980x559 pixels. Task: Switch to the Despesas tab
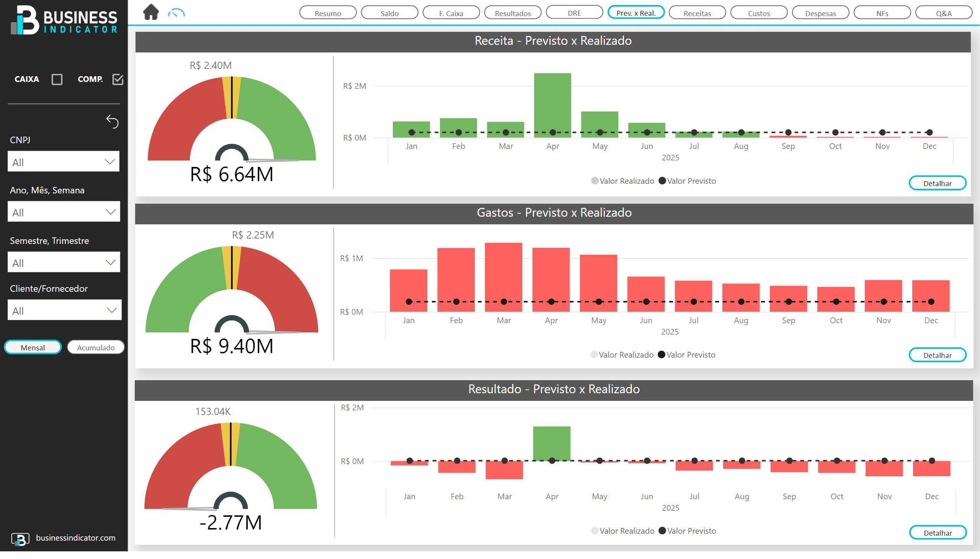tap(820, 13)
